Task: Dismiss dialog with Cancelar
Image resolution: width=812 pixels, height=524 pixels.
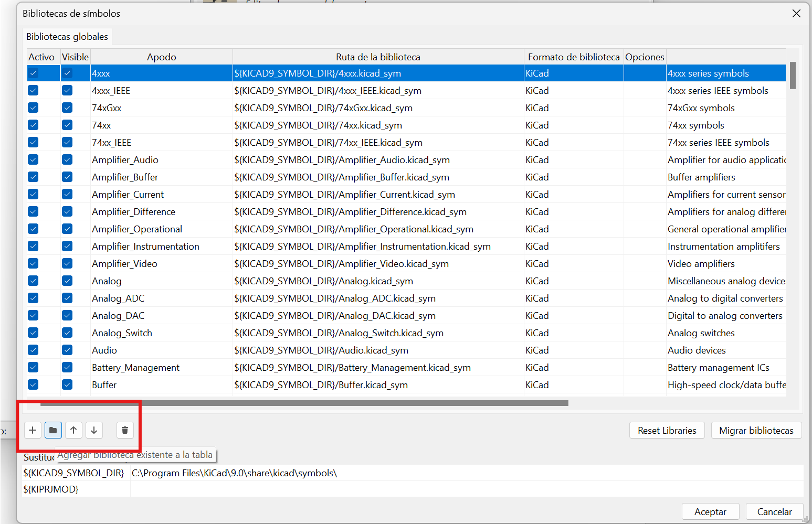Action: coord(775,511)
